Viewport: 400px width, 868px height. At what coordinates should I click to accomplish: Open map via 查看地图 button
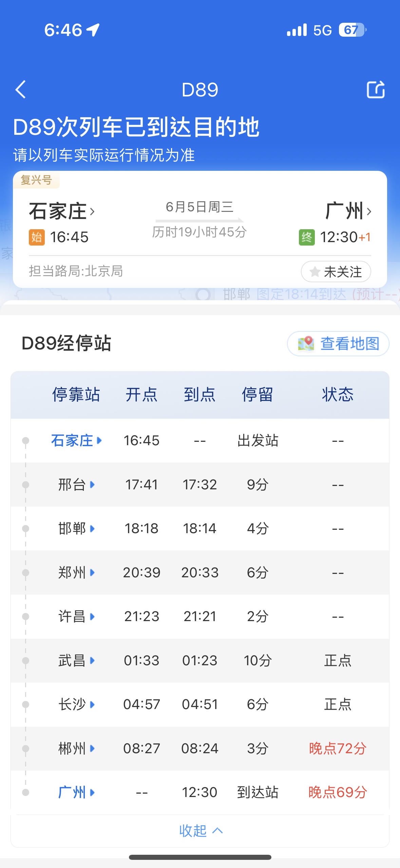pyautogui.click(x=338, y=344)
